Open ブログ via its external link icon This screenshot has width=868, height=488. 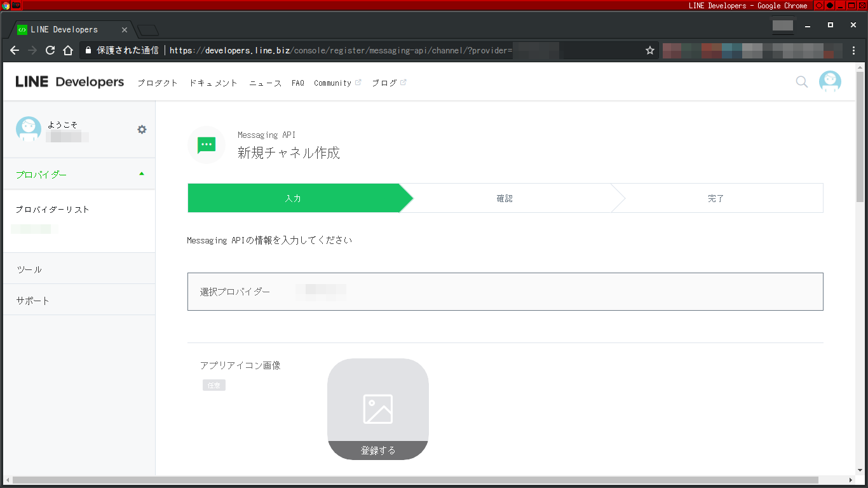[403, 81]
